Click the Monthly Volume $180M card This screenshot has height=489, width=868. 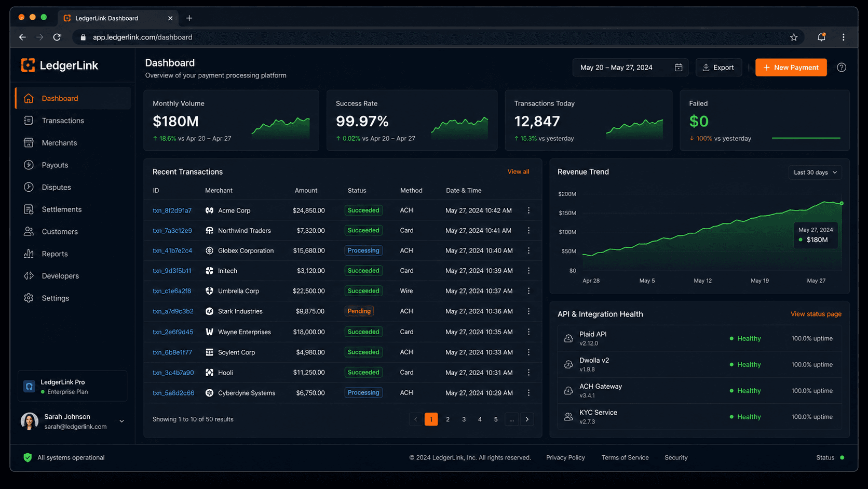pos(231,121)
